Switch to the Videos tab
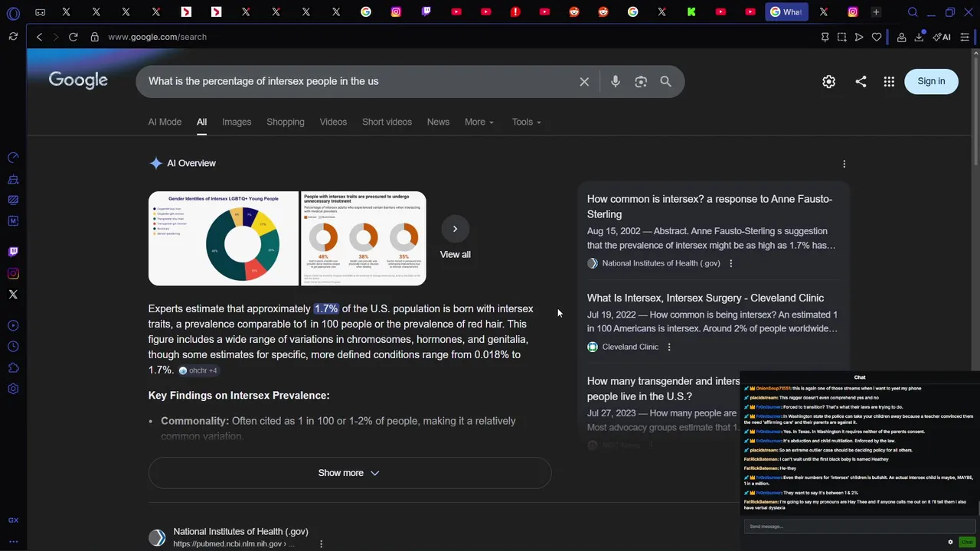The width and height of the screenshot is (980, 551). click(x=333, y=122)
